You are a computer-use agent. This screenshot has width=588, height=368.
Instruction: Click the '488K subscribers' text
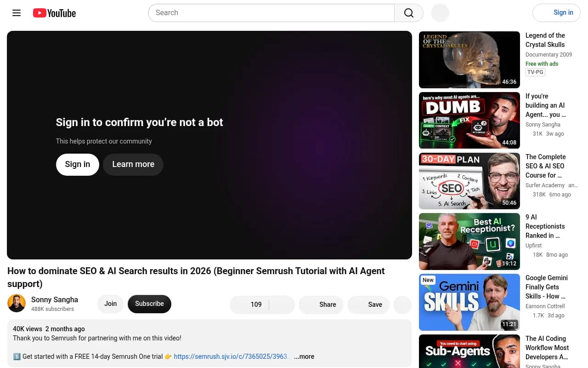coord(52,309)
